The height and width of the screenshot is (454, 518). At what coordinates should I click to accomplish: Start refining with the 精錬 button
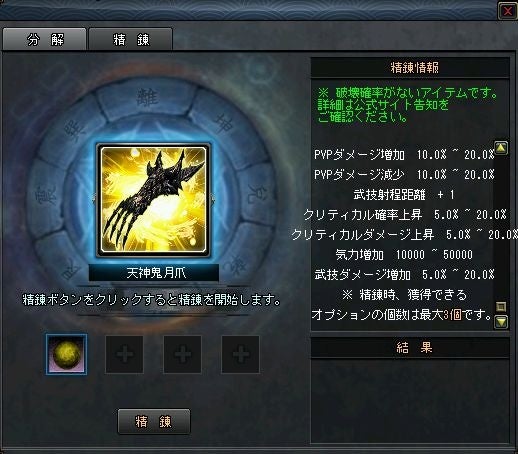click(154, 422)
